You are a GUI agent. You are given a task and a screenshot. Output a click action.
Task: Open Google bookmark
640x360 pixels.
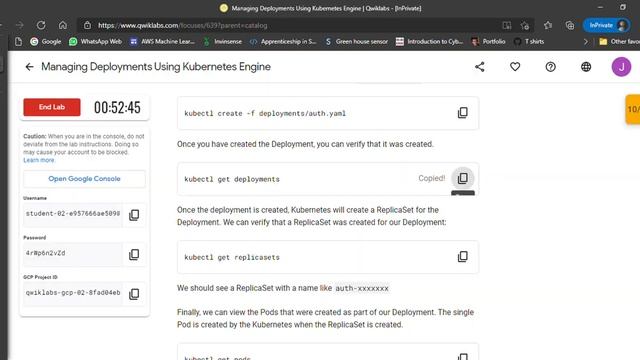click(x=46, y=42)
